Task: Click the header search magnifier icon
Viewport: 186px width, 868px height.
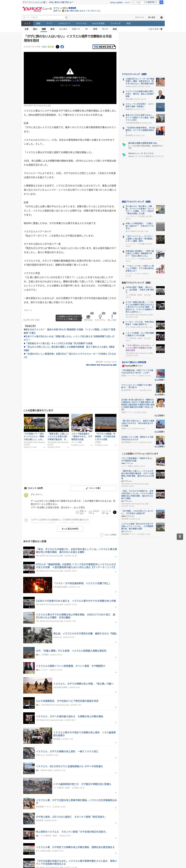Action: pyautogui.click(x=161, y=2)
